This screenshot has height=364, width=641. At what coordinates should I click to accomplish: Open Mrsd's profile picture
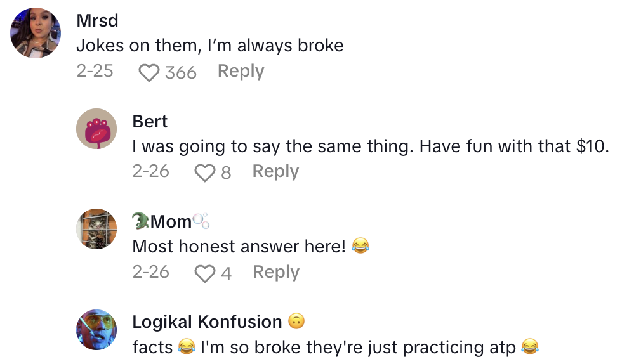pyautogui.click(x=36, y=32)
